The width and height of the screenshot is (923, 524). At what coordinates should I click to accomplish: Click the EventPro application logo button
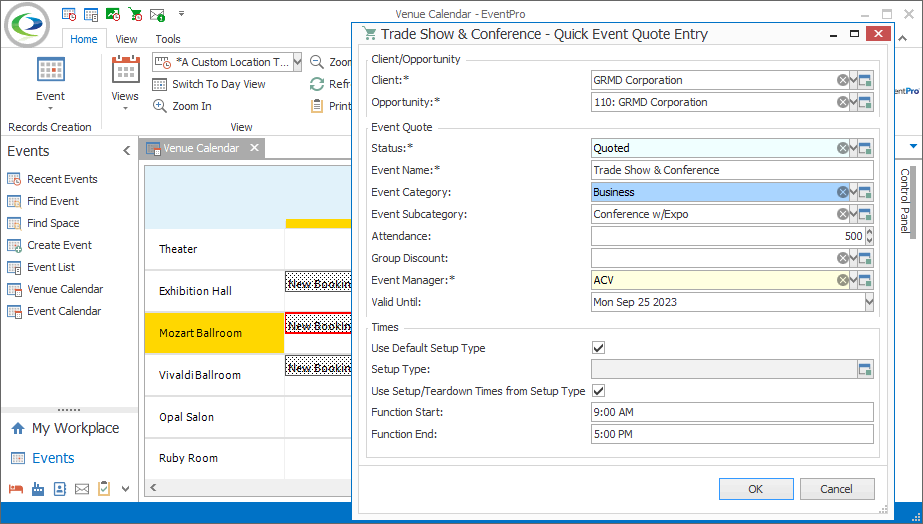click(x=27, y=25)
